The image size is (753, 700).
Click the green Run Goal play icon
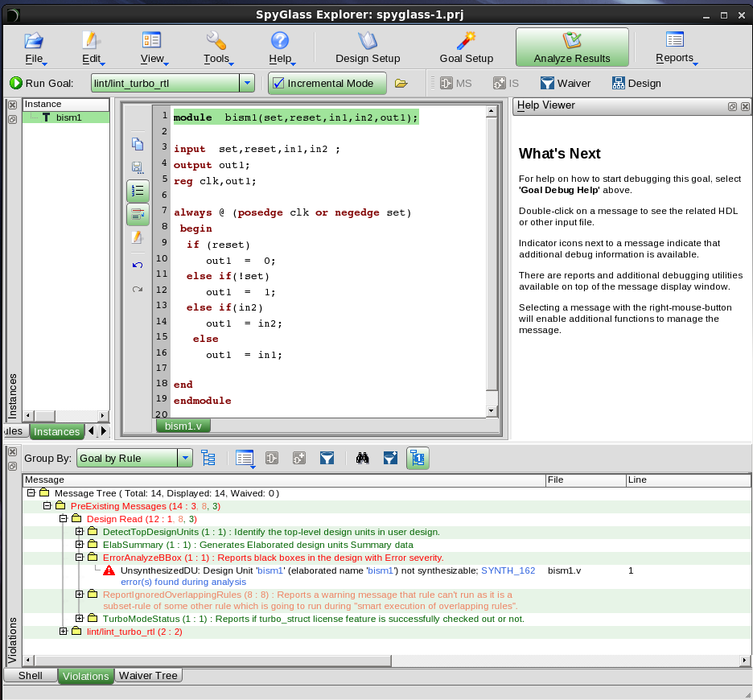[x=16, y=83]
